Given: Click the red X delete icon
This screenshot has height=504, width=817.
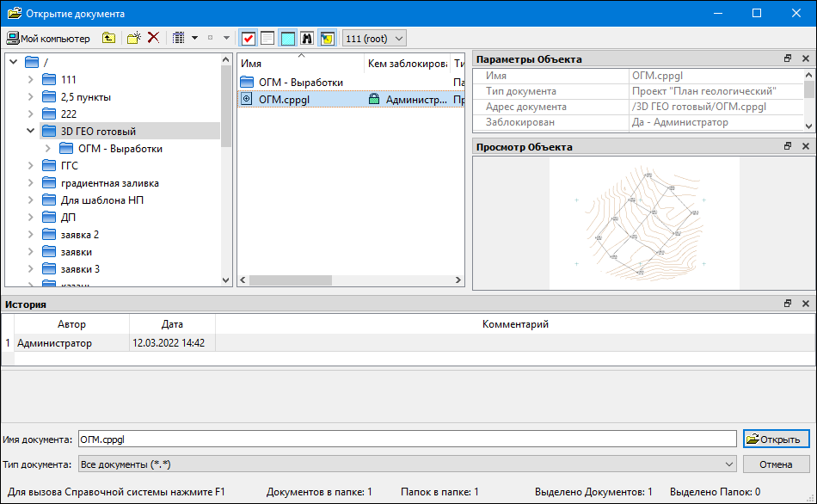Looking at the screenshot, I should [153, 38].
